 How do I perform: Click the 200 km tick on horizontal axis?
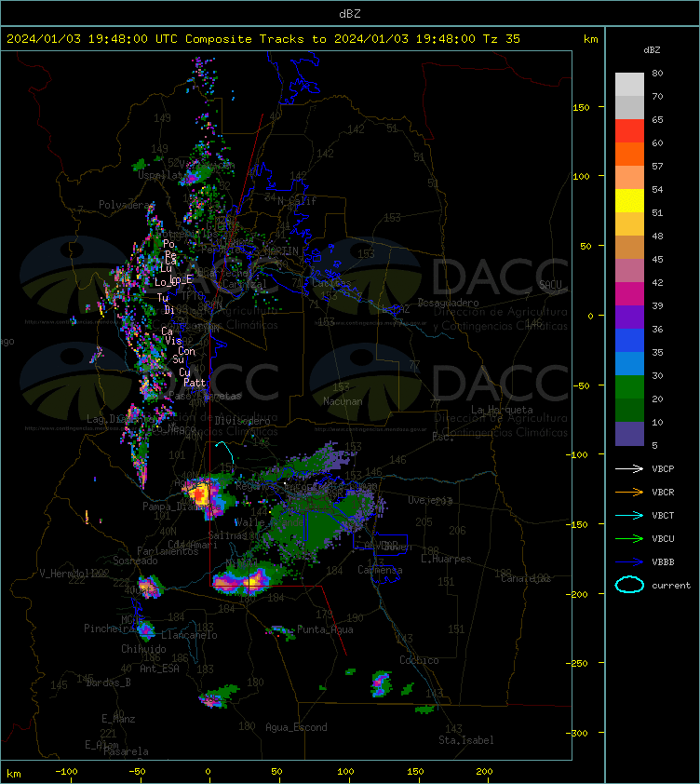coord(484,772)
